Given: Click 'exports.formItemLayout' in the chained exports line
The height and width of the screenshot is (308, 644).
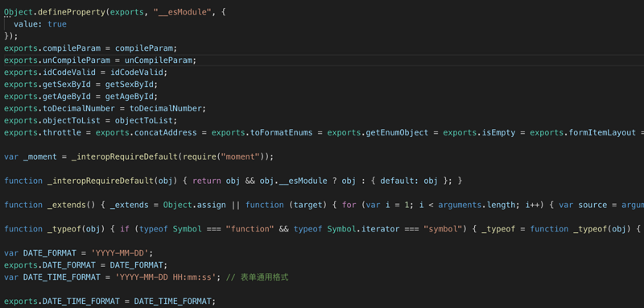Looking at the screenshot, I should [x=582, y=133].
